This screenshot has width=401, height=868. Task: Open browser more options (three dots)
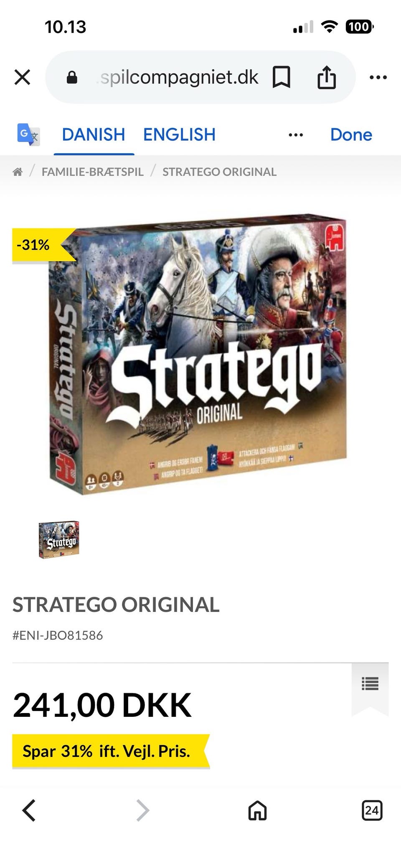378,77
